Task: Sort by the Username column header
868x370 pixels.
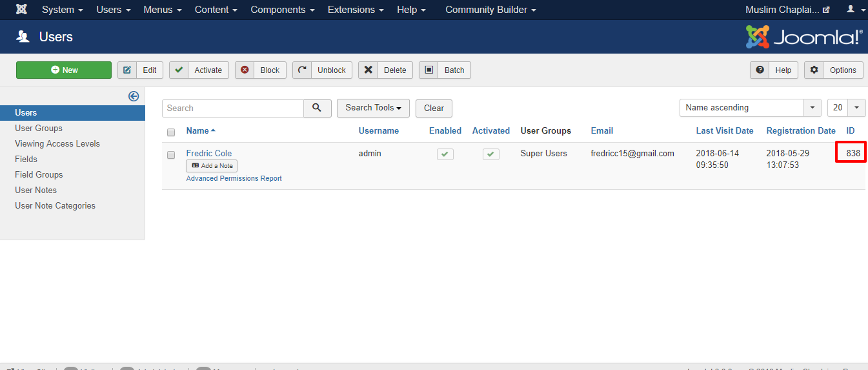Action: coord(379,131)
